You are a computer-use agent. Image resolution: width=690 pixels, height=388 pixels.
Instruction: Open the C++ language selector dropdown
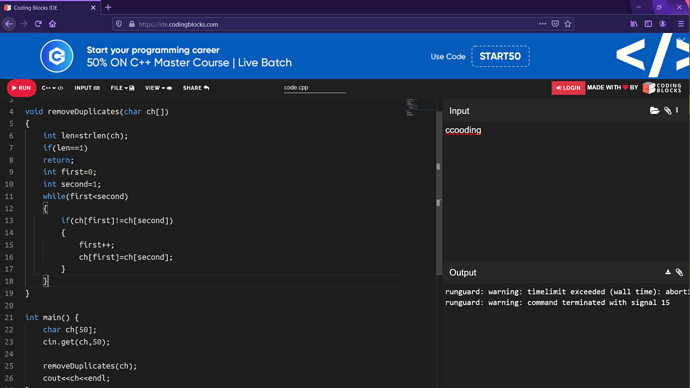(x=52, y=88)
